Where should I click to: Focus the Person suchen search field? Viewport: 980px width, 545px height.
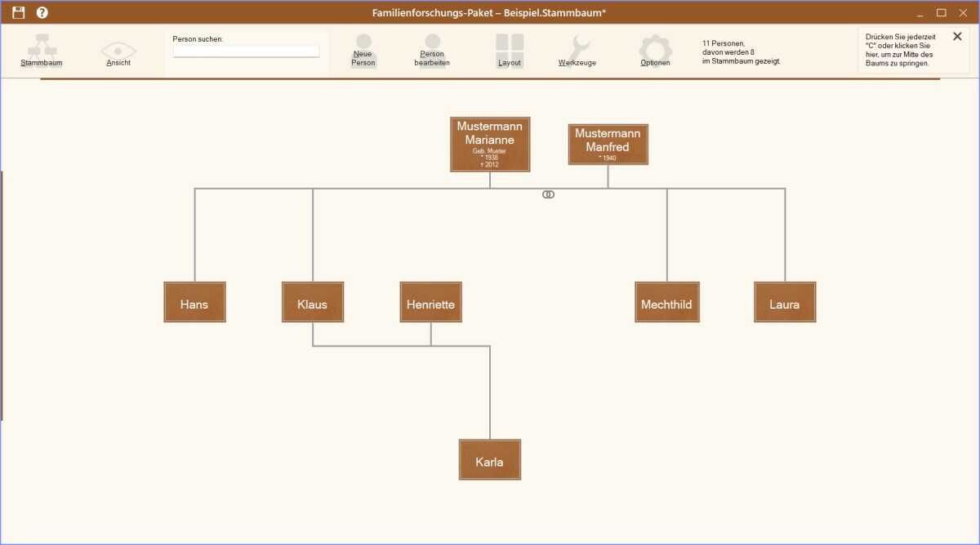pyautogui.click(x=246, y=51)
